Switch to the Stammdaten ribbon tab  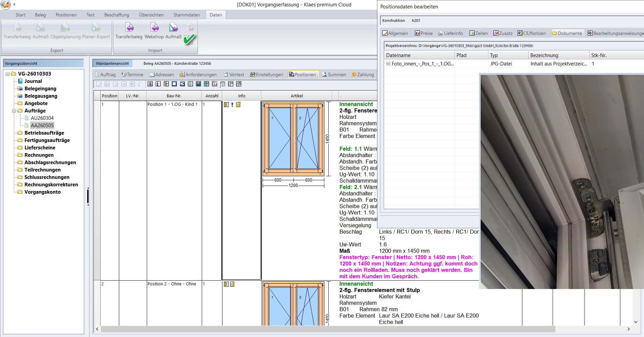tap(186, 15)
